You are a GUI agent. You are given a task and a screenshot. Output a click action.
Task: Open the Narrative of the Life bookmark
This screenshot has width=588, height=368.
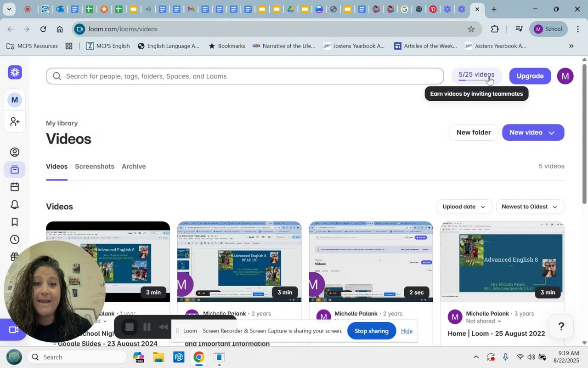284,46
